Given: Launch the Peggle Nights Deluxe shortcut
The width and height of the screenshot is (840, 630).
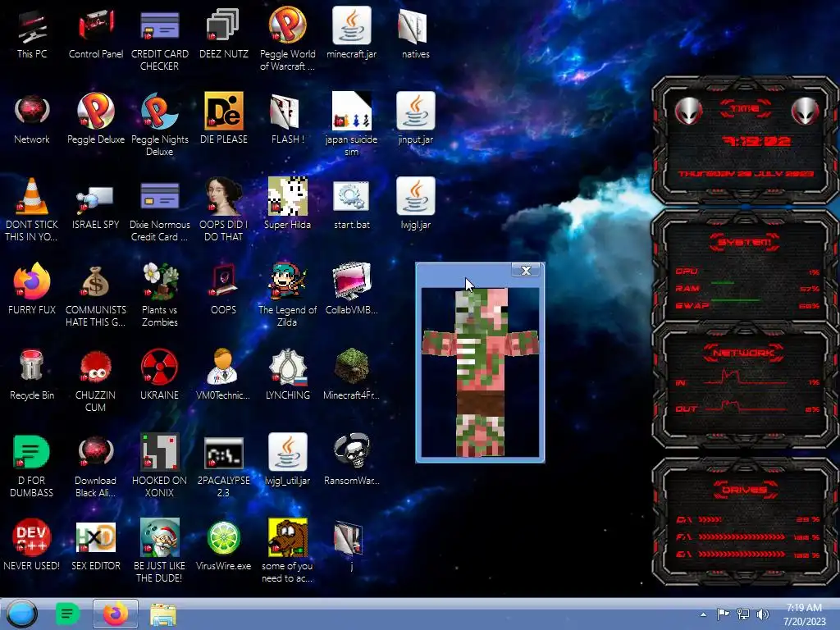Looking at the screenshot, I should 160,125.
